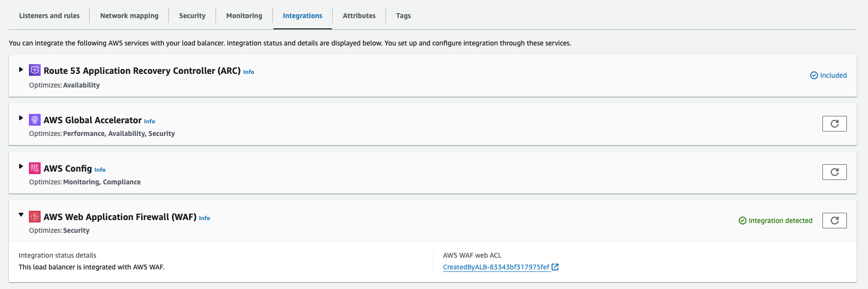Collapse the AWS Web Application Firewall section
This screenshot has width=868, height=289.
point(21,215)
